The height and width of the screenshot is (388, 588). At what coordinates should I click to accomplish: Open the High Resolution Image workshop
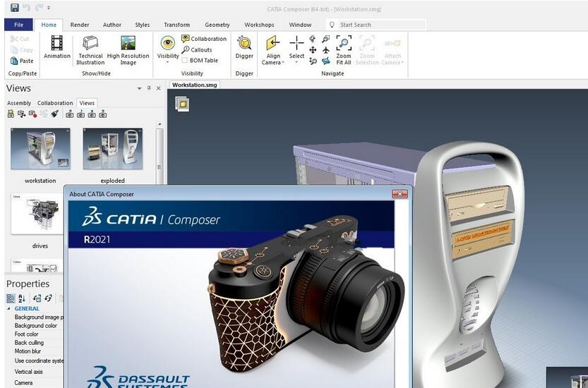pyautogui.click(x=128, y=50)
